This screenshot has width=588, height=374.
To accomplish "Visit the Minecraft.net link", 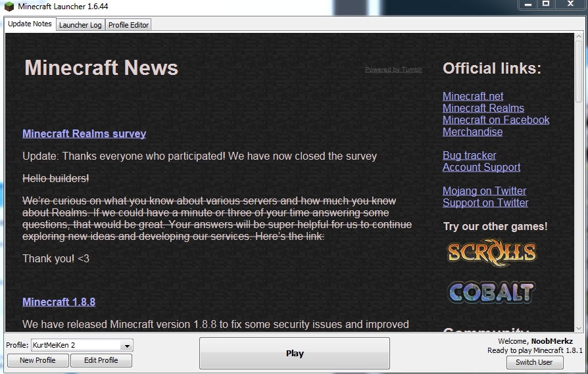I will (x=473, y=97).
